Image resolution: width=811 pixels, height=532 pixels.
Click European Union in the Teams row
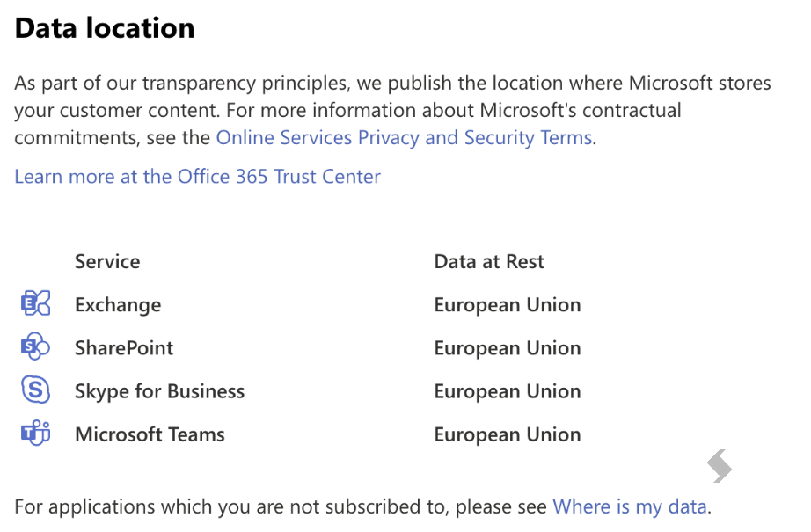(x=508, y=434)
